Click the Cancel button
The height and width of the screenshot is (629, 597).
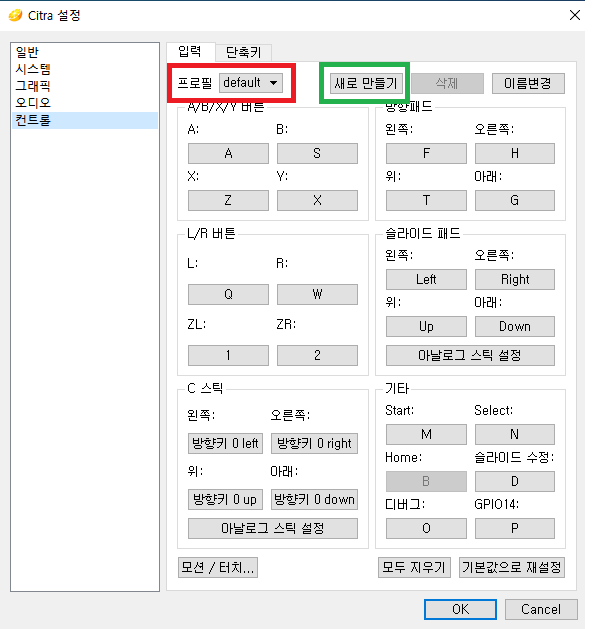pos(541,609)
